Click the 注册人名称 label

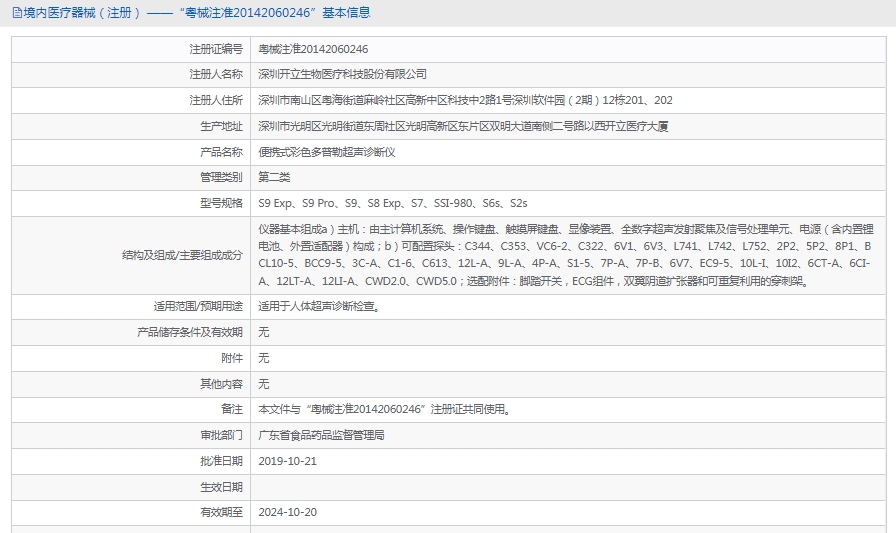[216, 74]
